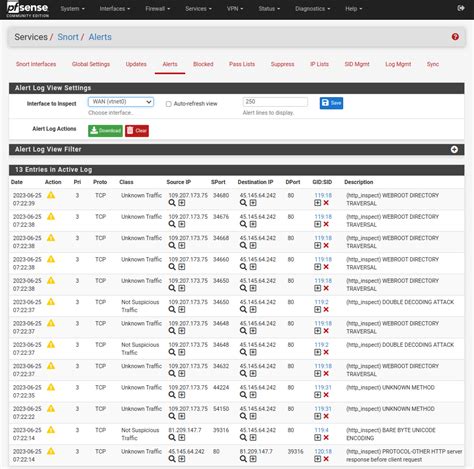Image resolution: width=474 pixels, height=469 pixels.
Task: Save the alert log view settings
Action: tap(331, 103)
